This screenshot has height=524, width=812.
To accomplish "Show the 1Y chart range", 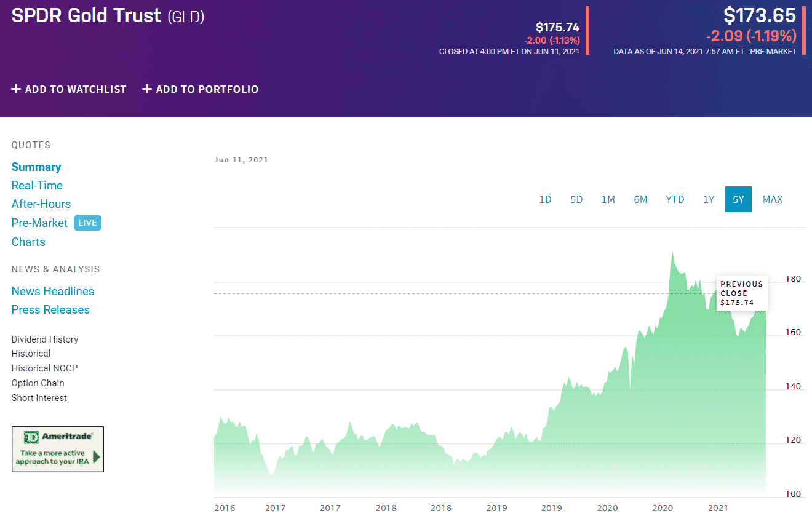I will [709, 199].
